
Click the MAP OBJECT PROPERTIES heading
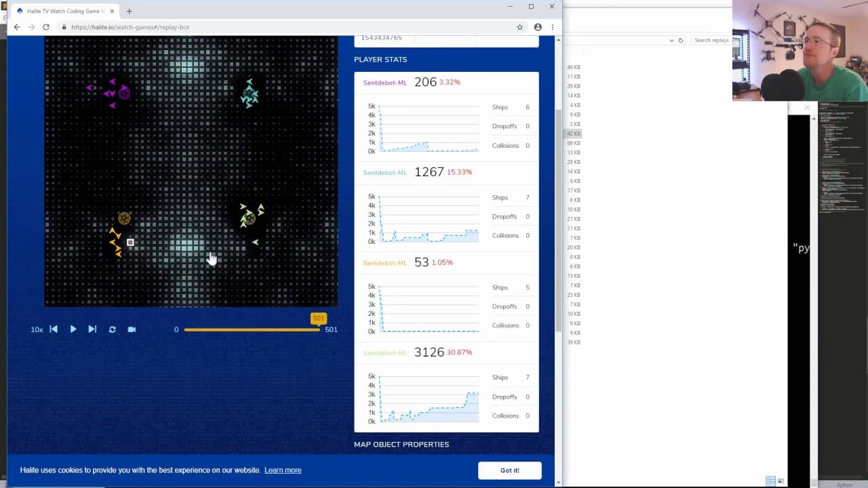401,445
